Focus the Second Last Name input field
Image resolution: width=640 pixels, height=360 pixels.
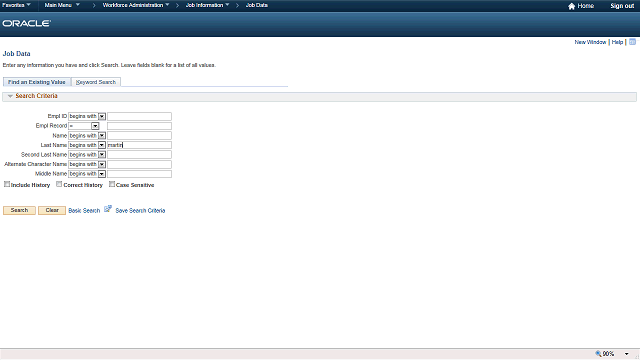139,155
